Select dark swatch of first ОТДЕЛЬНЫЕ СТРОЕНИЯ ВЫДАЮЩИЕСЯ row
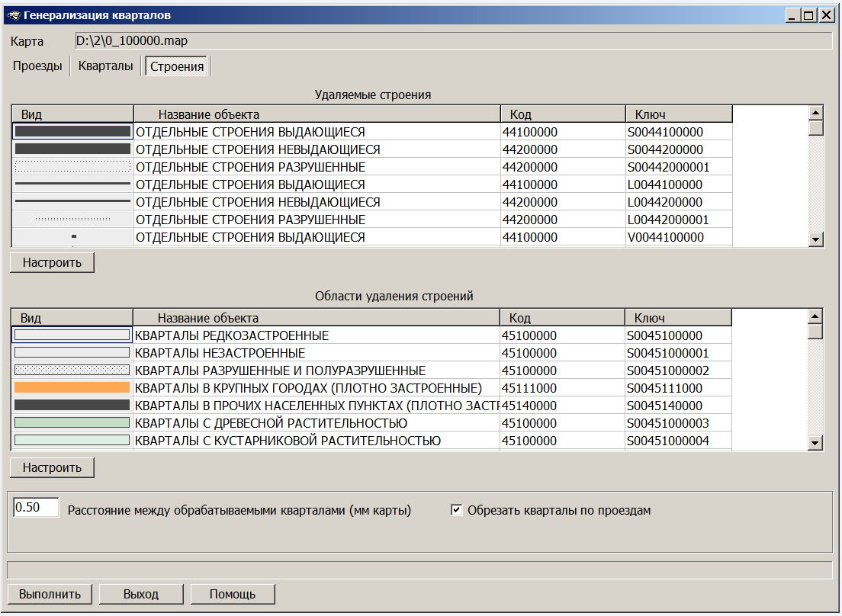Viewport: 842px width, 616px height. [72, 132]
